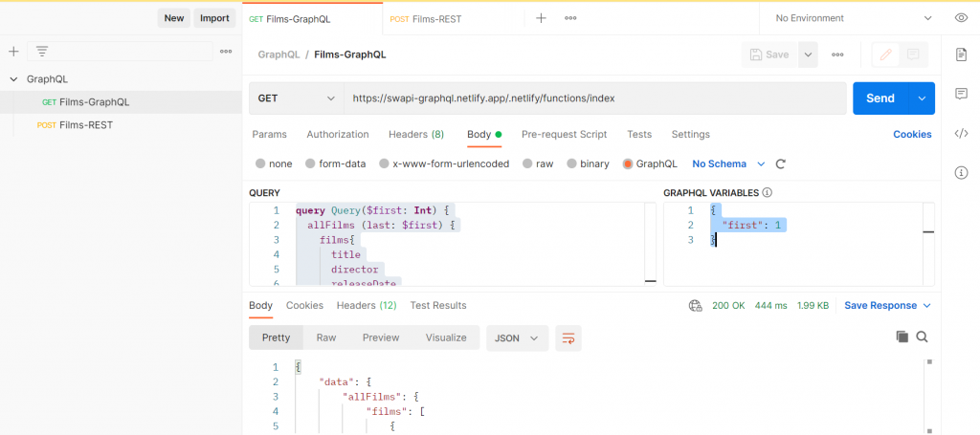Click the request URL field

point(595,98)
